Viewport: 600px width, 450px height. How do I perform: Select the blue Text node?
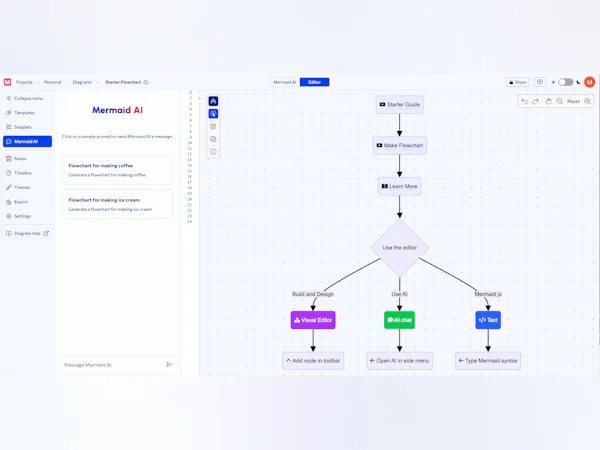coord(488,320)
